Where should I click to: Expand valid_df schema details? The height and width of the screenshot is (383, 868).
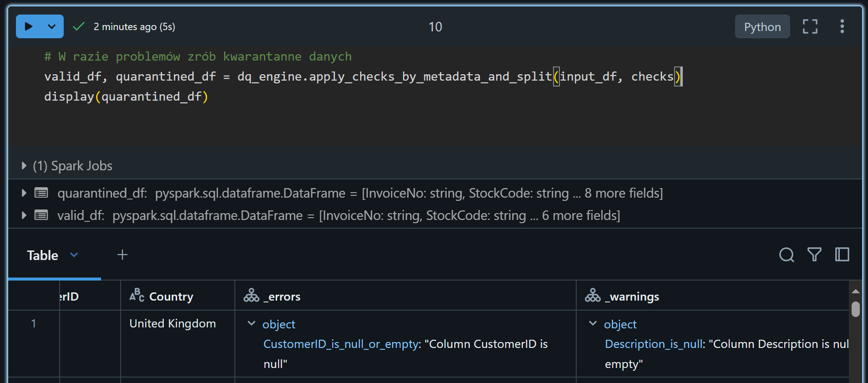tap(24, 215)
